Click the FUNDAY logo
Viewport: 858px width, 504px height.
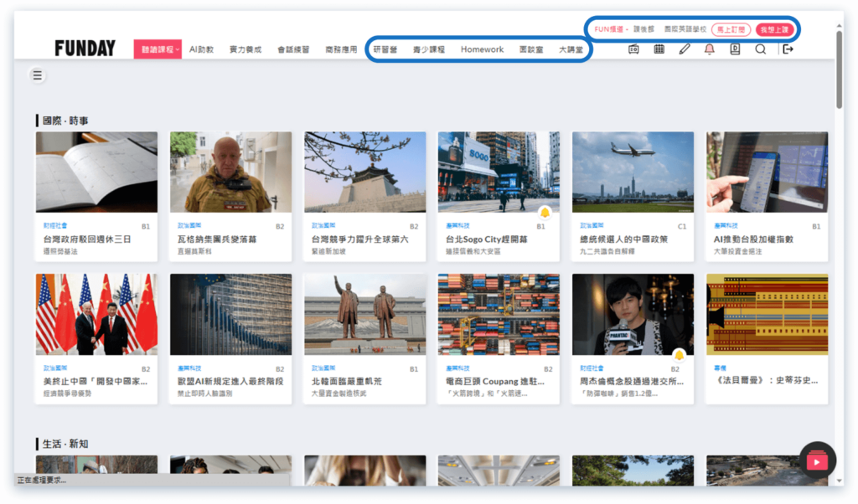point(85,49)
